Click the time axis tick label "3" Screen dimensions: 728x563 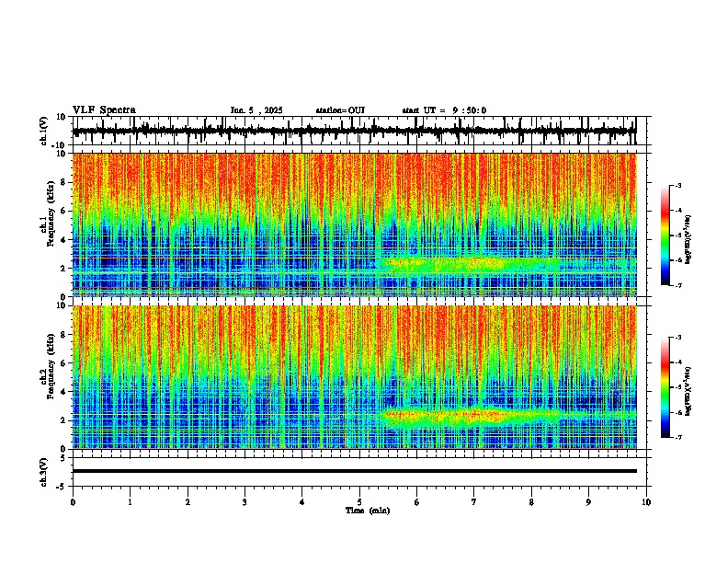[245, 502]
